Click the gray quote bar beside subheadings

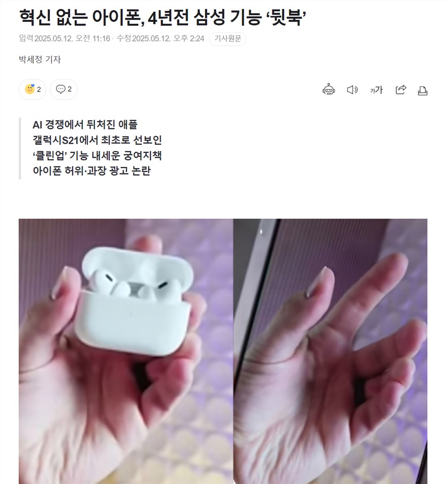click(20, 148)
